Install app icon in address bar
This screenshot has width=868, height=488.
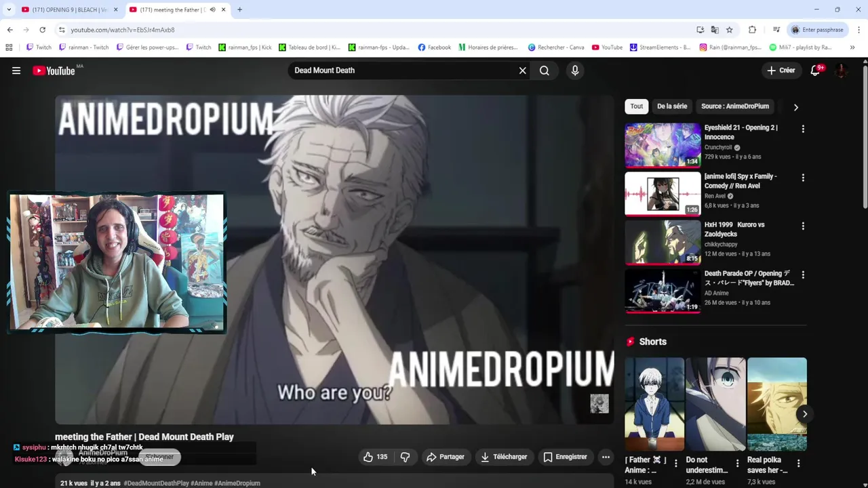coord(701,30)
